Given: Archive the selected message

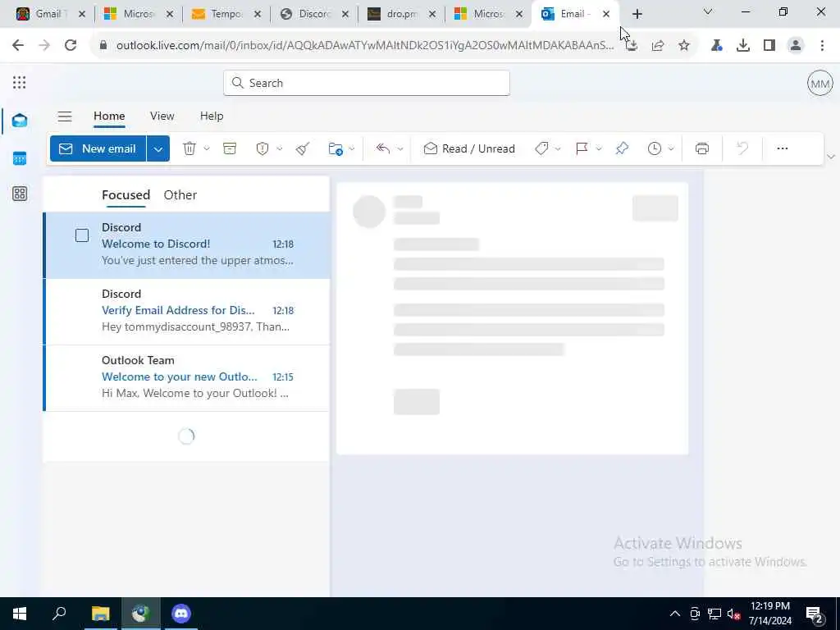Looking at the screenshot, I should [x=230, y=148].
